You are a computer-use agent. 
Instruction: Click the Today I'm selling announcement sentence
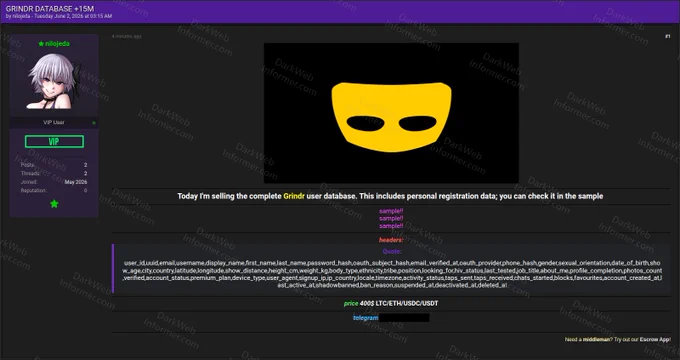coord(390,196)
